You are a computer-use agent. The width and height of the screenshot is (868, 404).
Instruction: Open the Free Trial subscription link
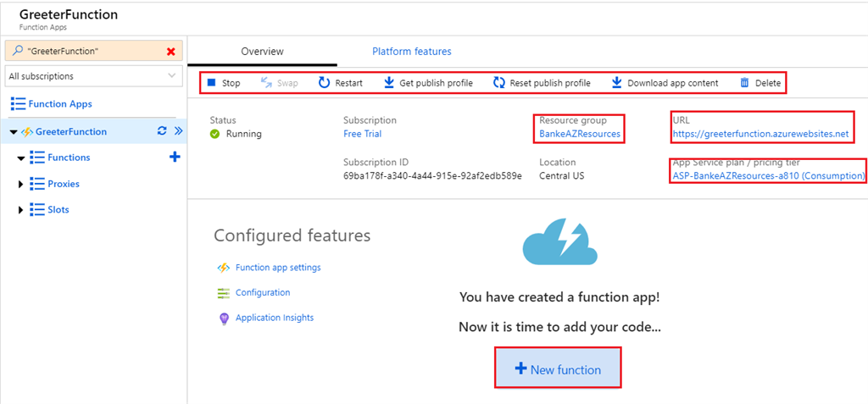click(x=362, y=134)
